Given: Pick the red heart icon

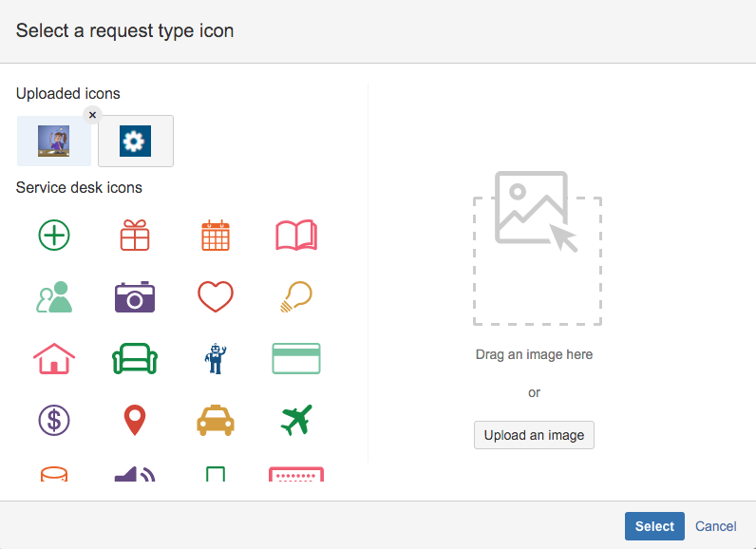Looking at the screenshot, I should (216, 297).
